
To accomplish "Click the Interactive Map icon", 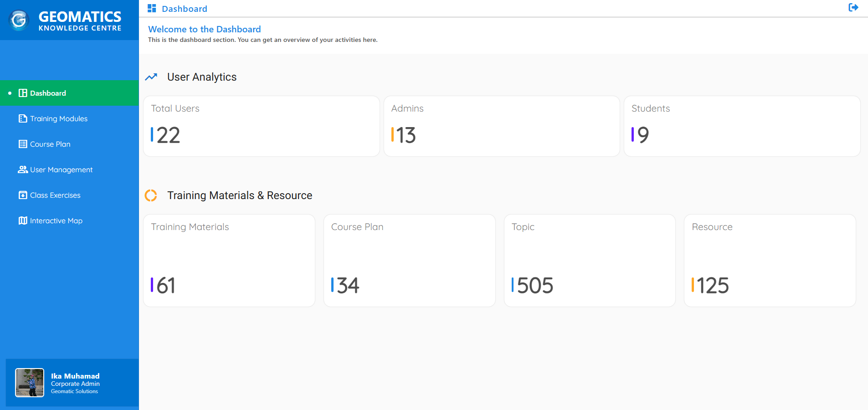I will [x=22, y=220].
